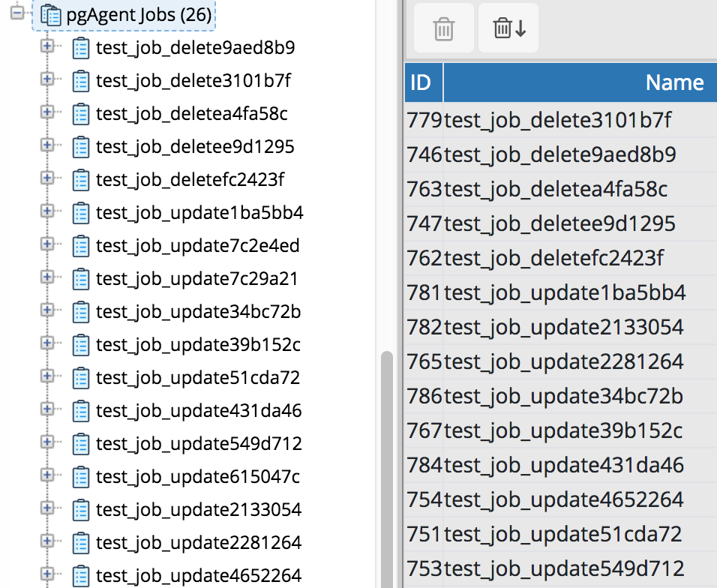Select test_job_update2133054 in the tree
The width and height of the screenshot is (717, 588).
(198, 510)
